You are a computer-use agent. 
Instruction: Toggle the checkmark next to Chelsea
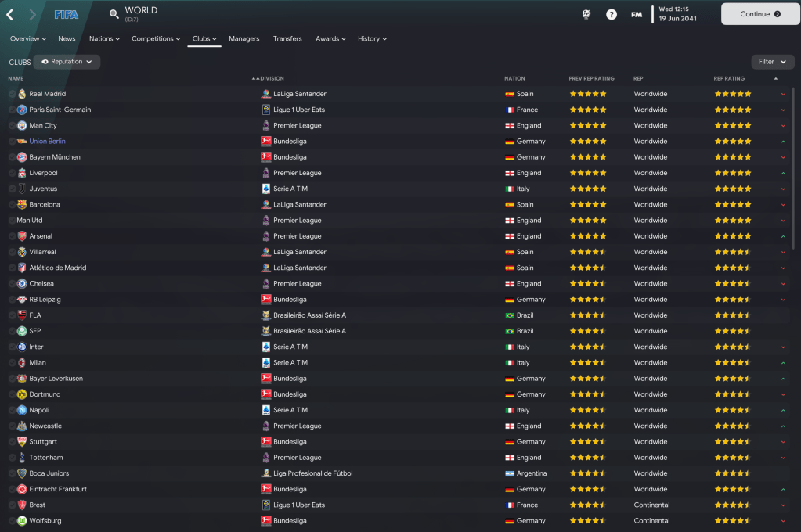point(12,284)
